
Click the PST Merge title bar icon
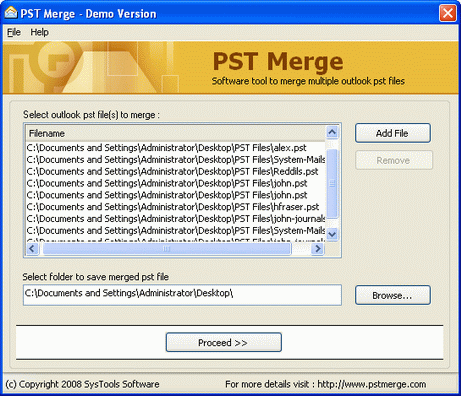tap(11, 13)
